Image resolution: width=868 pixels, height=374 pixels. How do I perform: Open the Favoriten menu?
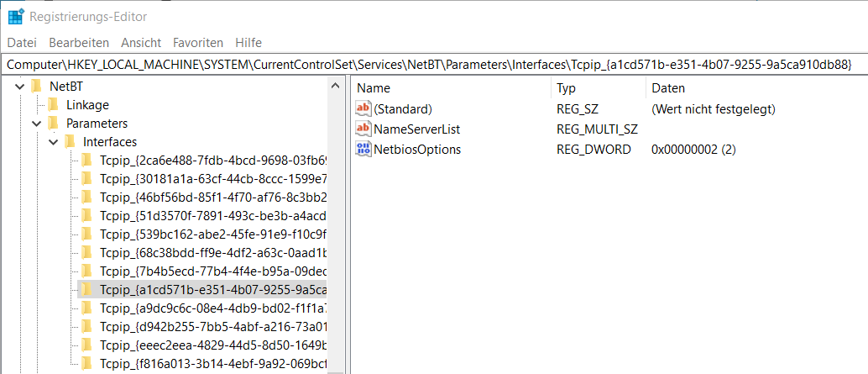[198, 43]
